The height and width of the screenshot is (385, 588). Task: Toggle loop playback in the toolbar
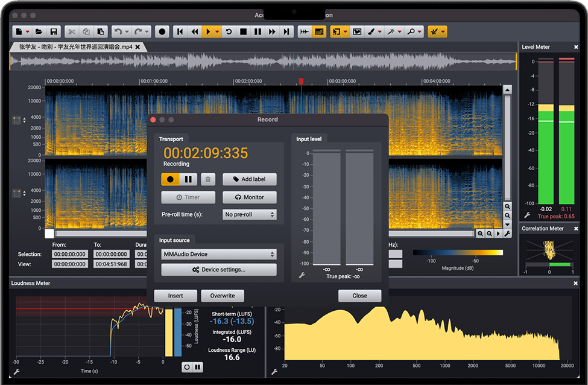click(229, 31)
